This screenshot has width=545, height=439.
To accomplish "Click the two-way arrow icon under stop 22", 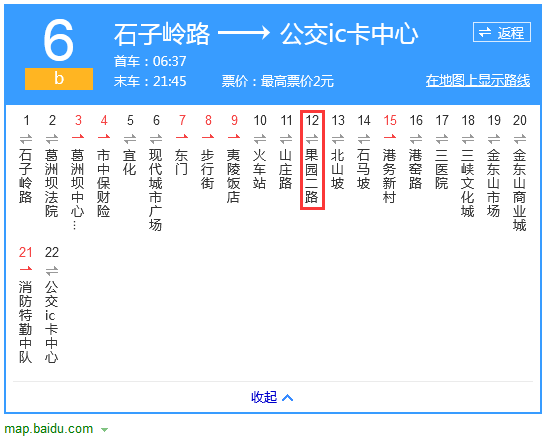I will pos(52,271).
